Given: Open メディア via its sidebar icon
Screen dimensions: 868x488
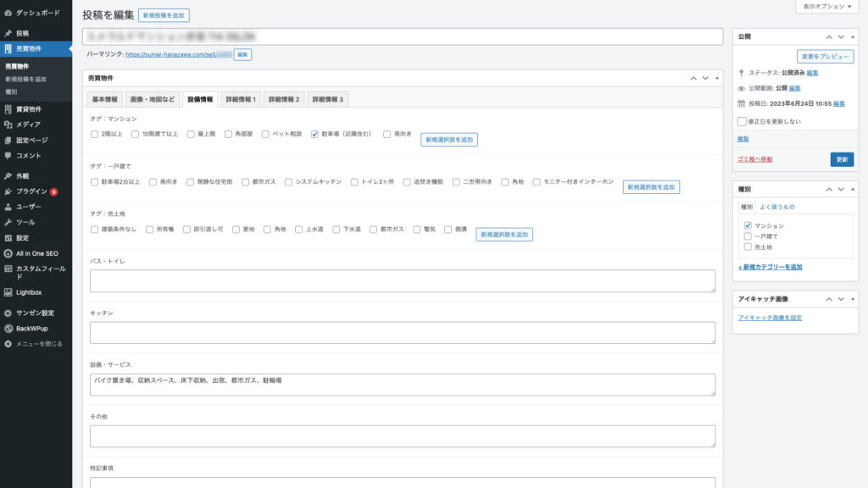Looking at the screenshot, I should pos(8,125).
